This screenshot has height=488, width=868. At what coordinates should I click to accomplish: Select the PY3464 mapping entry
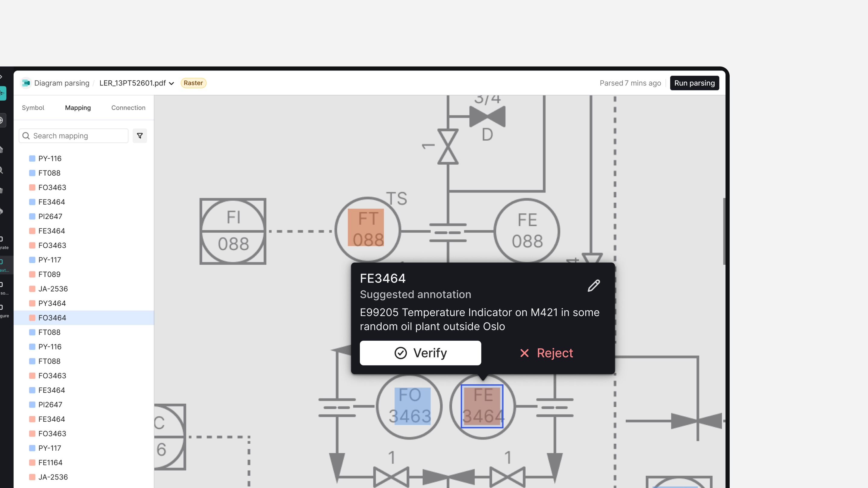tap(52, 303)
